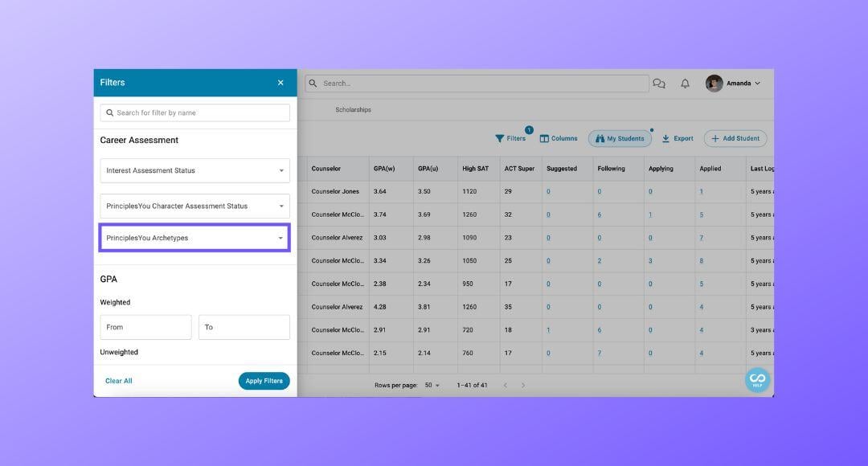Viewport: 868px width, 466px height.
Task: Sort by Following column header
Action: 611,169
